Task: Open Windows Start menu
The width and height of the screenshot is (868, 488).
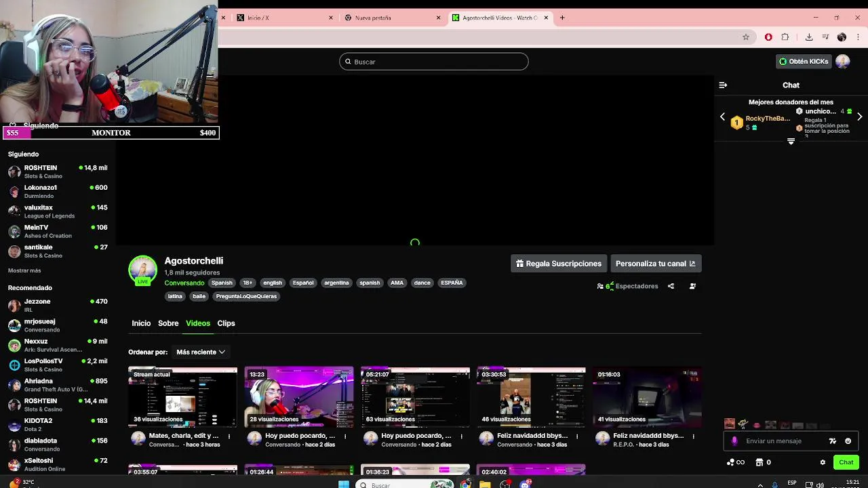Action: [x=344, y=485]
